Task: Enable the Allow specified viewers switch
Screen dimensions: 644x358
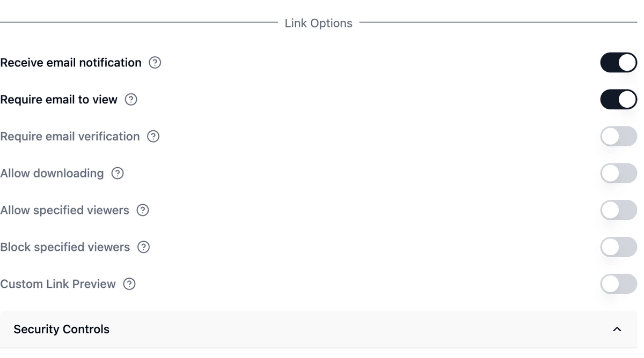Action: click(618, 211)
